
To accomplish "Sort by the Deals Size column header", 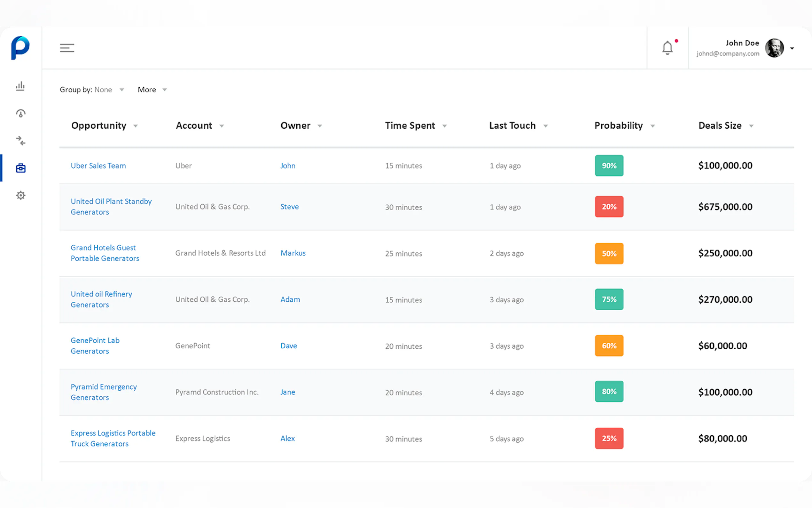I will (720, 125).
